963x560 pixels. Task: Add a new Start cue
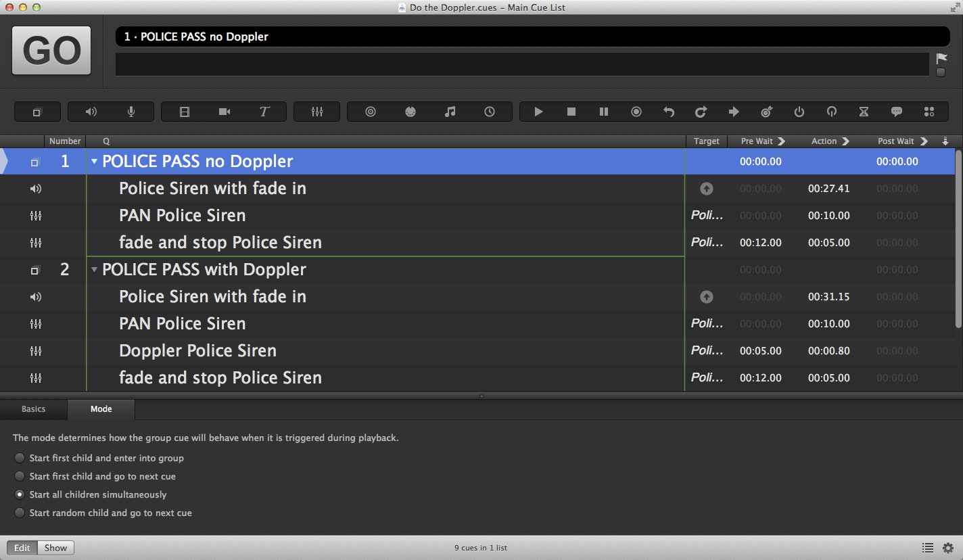click(538, 112)
